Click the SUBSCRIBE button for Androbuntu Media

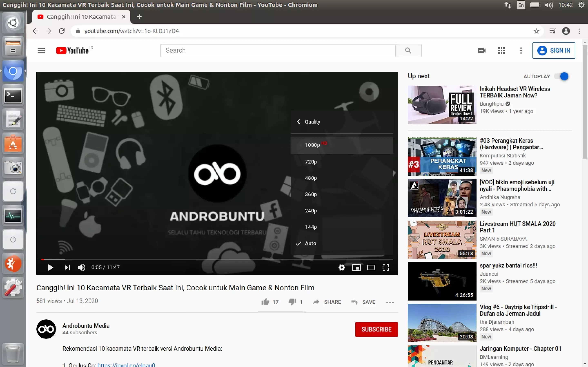(376, 329)
